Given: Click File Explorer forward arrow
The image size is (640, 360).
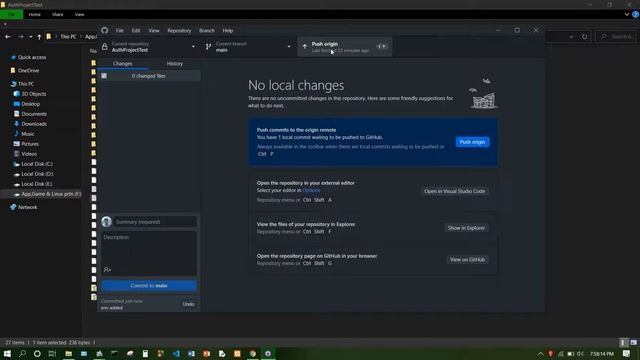Looking at the screenshot, I should click(x=20, y=37).
